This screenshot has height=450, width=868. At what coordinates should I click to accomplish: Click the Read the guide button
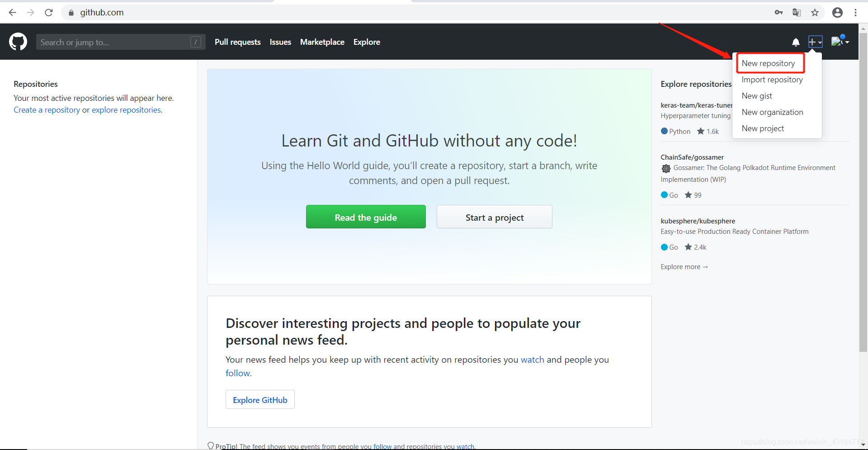click(x=366, y=217)
